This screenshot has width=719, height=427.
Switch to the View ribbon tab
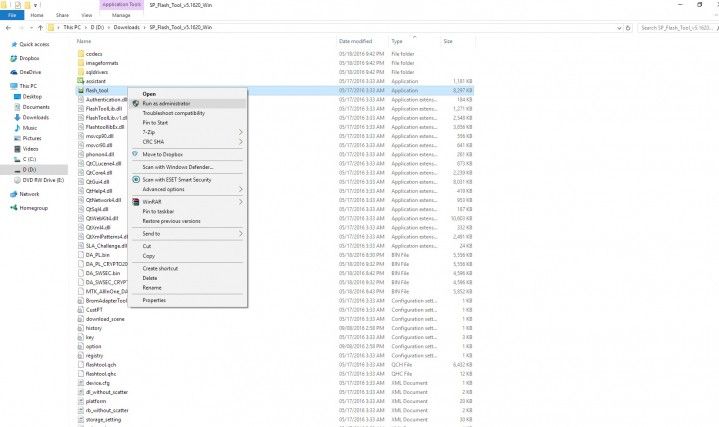click(x=87, y=15)
